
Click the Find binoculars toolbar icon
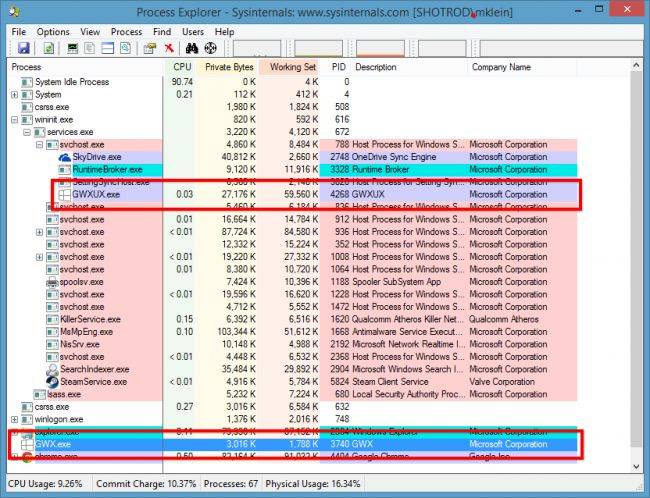pos(191,48)
